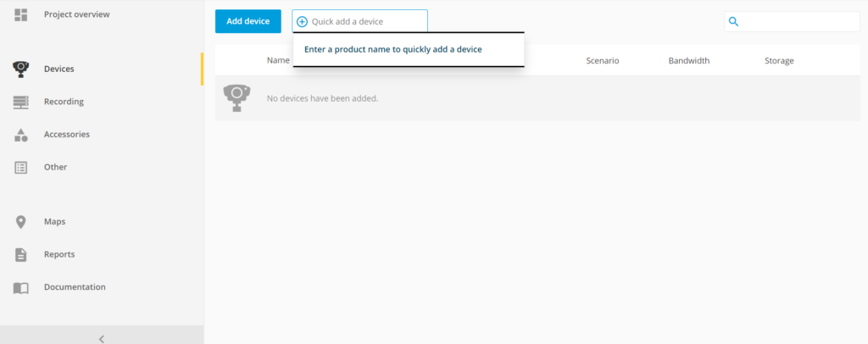The height and width of the screenshot is (344, 868).
Task: Click the Documentation book icon
Action: 21,287
